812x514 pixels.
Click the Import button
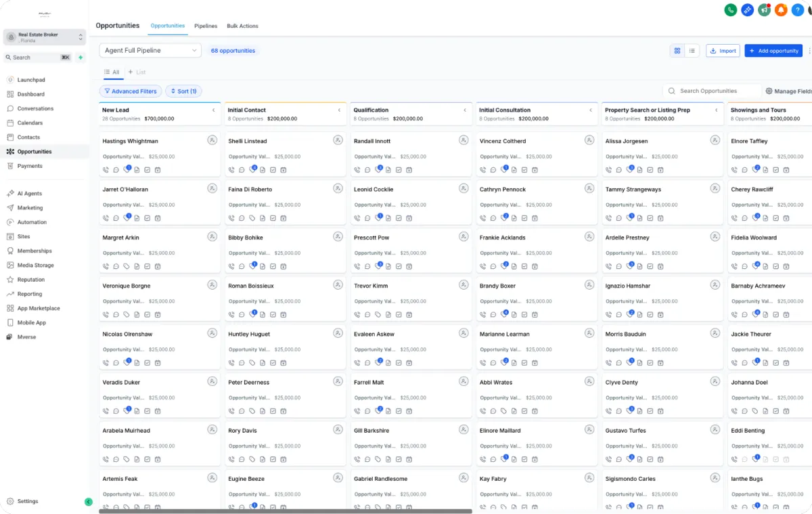click(723, 51)
